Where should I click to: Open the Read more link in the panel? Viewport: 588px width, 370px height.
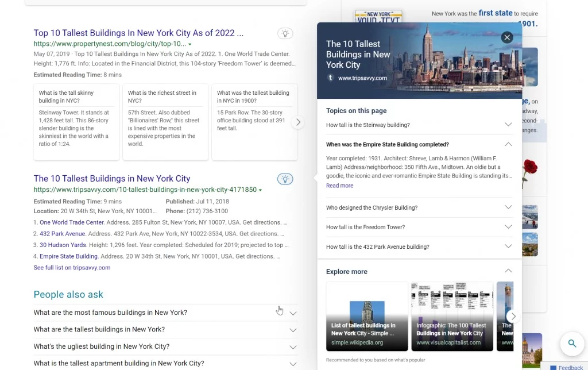339,186
